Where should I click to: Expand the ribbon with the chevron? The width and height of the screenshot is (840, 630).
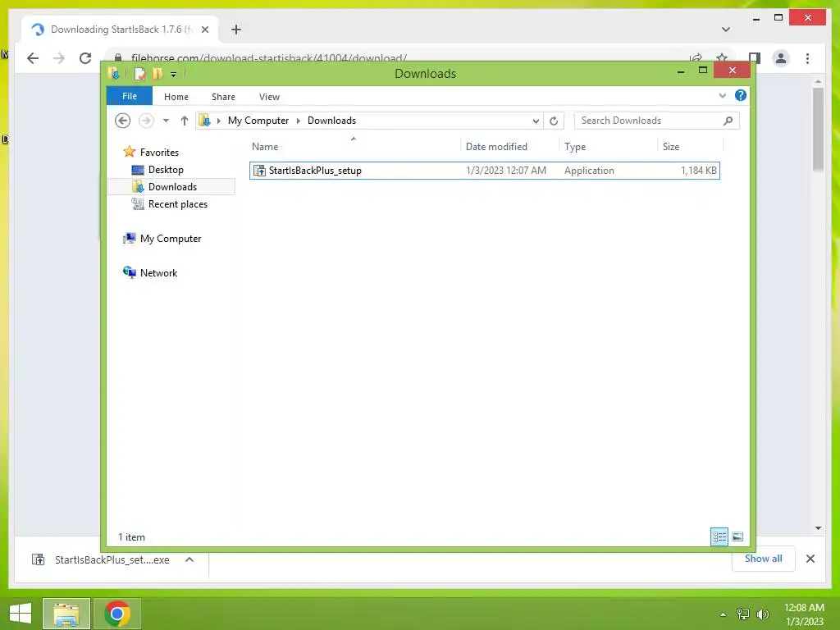[x=722, y=95]
